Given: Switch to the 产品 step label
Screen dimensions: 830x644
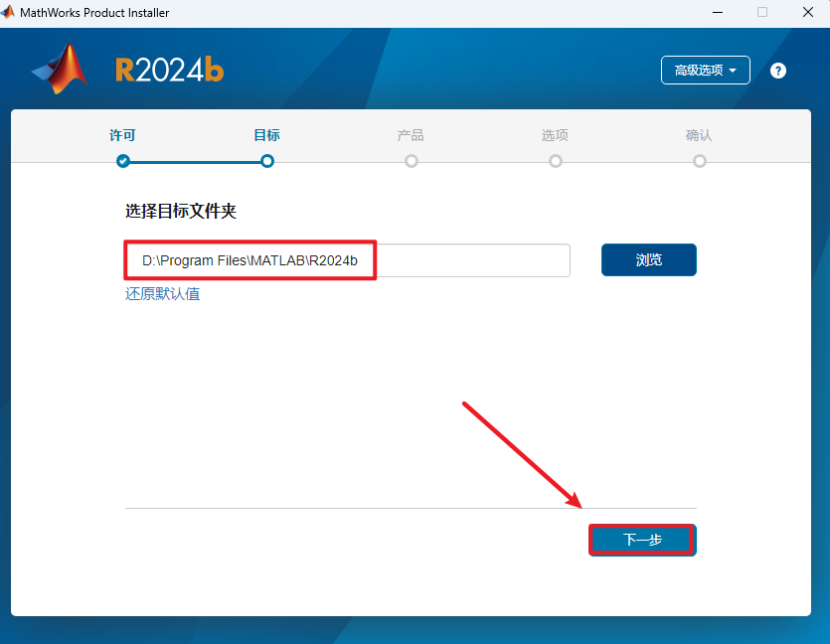Looking at the screenshot, I should (x=411, y=134).
